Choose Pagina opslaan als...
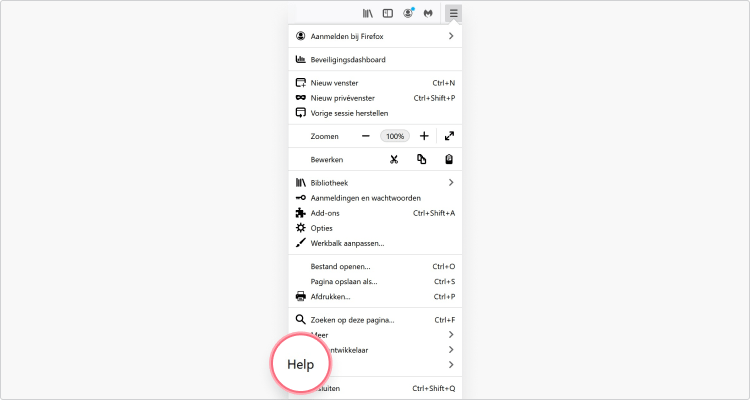 pyautogui.click(x=375, y=281)
